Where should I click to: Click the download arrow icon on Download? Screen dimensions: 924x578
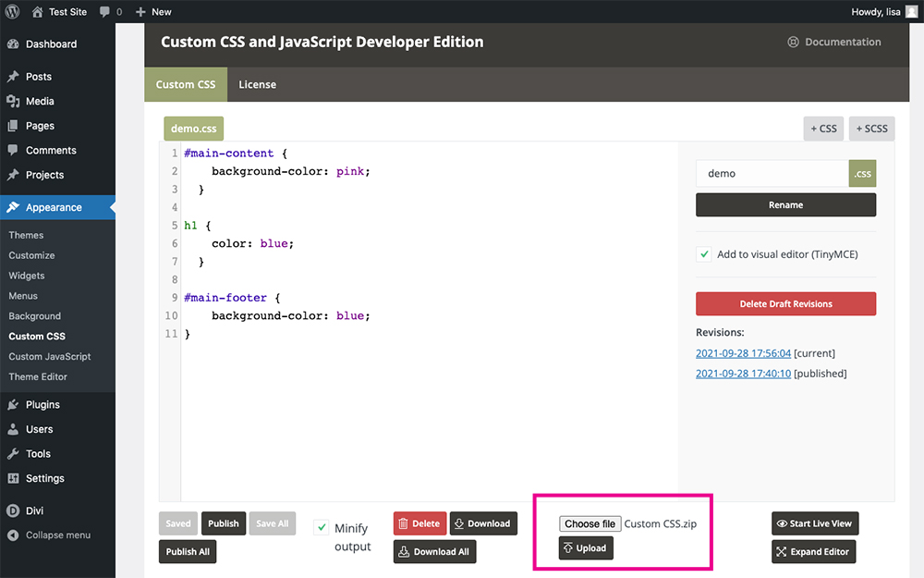[x=459, y=523]
